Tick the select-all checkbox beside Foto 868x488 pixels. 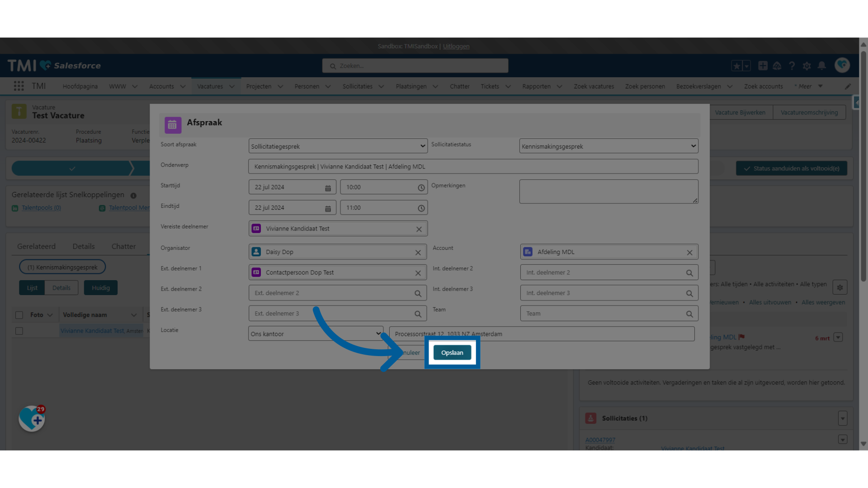coord(19,315)
